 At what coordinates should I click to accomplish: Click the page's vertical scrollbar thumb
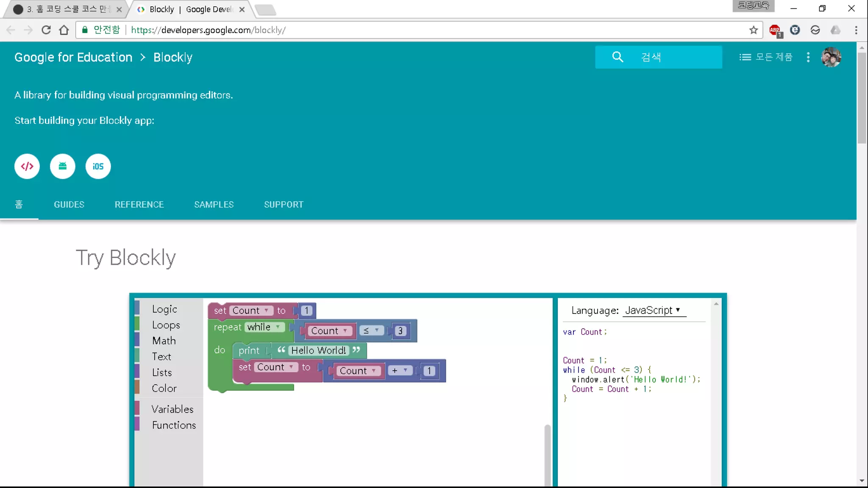coord(862,97)
